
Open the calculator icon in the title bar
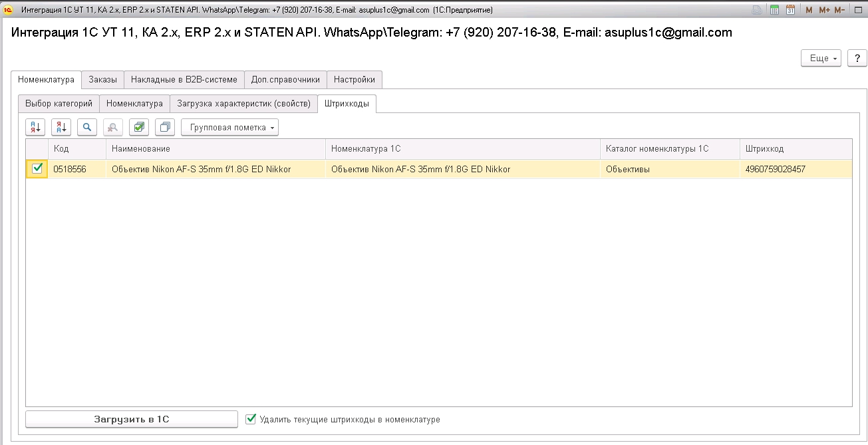point(774,10)
